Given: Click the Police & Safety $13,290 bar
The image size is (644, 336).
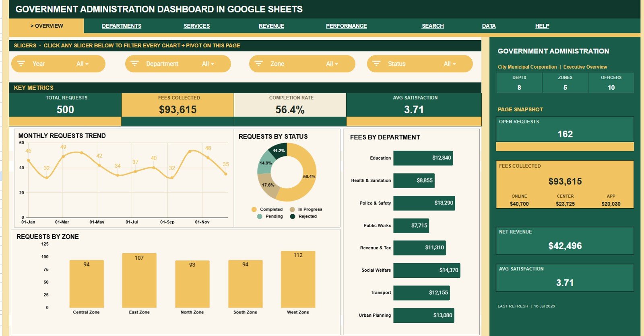Looking at the screenshot, I should coord(424,203).
